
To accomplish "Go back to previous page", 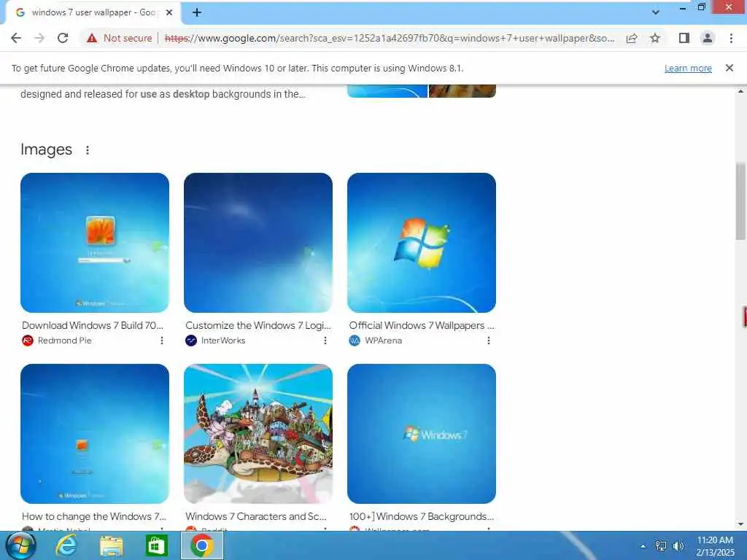I will click(x=16, y=38).
